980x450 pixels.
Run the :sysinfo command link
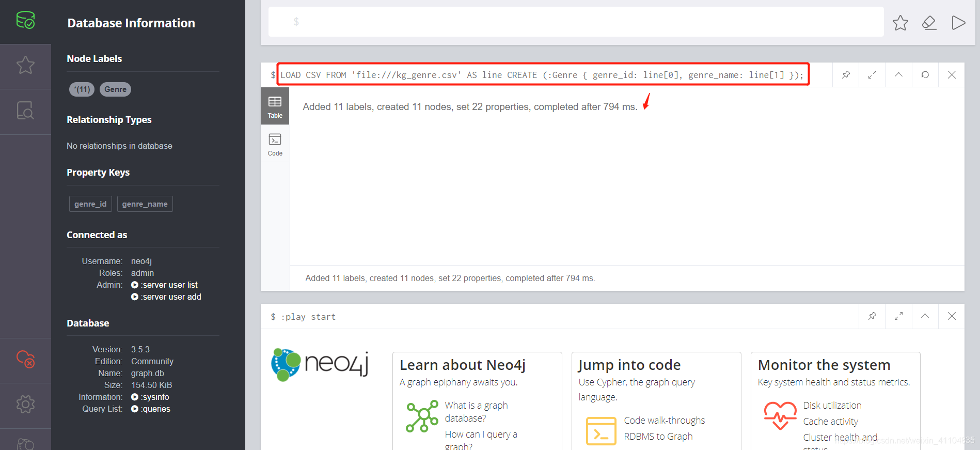[150, 397]
